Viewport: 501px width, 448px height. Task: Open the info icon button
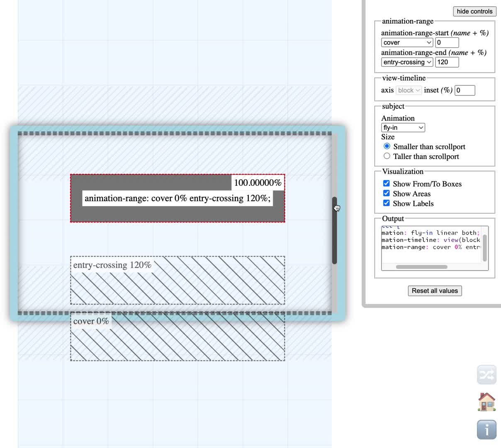[486, 429]
